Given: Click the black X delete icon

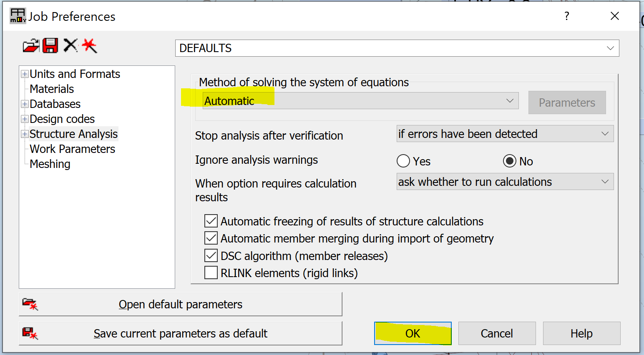Looking at the screenshot, I should [x=70, y=45].
